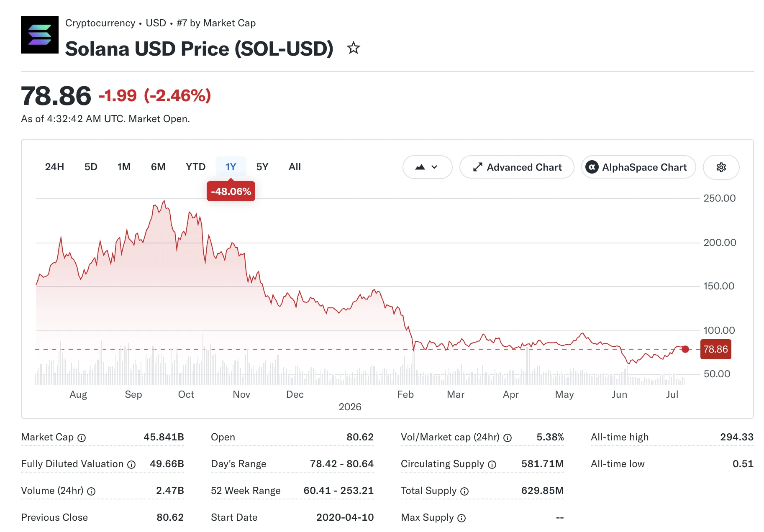The width and height of the screenshot is (764, 532).
Task: Click the Solana logo image
Action: click(40, 35)
